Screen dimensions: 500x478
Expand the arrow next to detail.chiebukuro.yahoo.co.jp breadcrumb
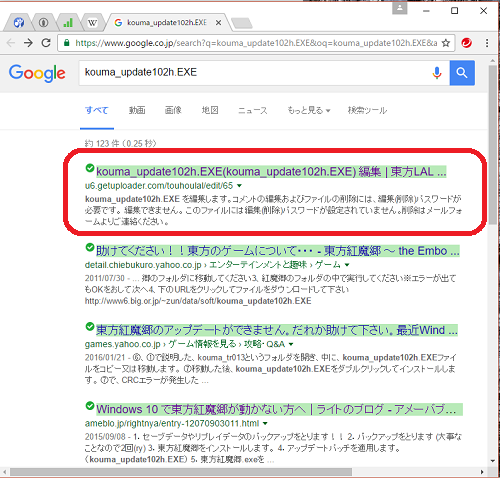pyautogui.click(x=347, y=265)
